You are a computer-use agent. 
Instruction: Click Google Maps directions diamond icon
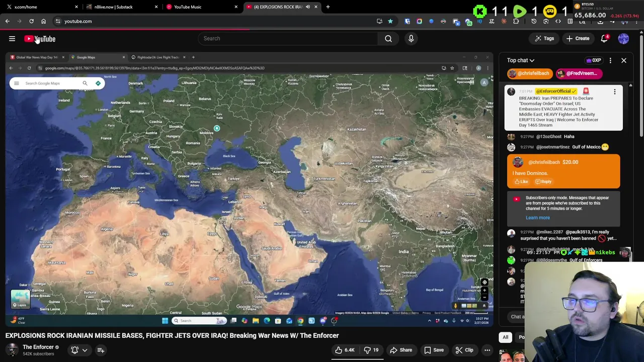(x=98, y=83)
